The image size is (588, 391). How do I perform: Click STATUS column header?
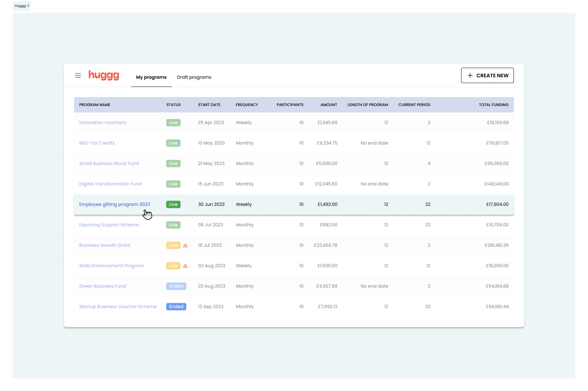tap(174, 105)
